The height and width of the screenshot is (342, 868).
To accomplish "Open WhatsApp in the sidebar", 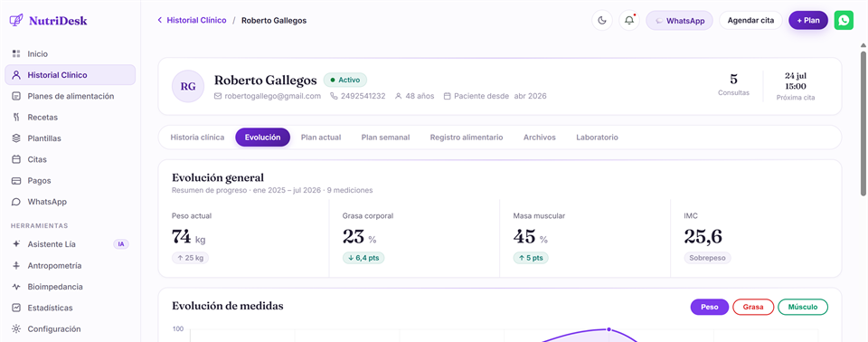I will 70,202.
